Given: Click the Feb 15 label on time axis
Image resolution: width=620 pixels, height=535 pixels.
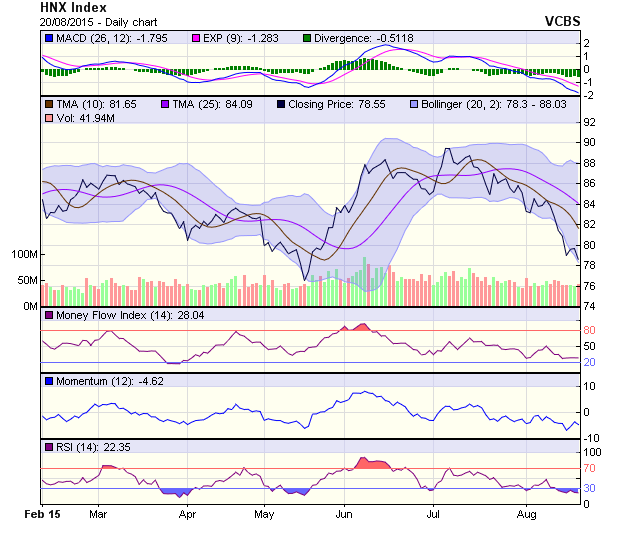Looking at the screenshot, I should (42, 513).
